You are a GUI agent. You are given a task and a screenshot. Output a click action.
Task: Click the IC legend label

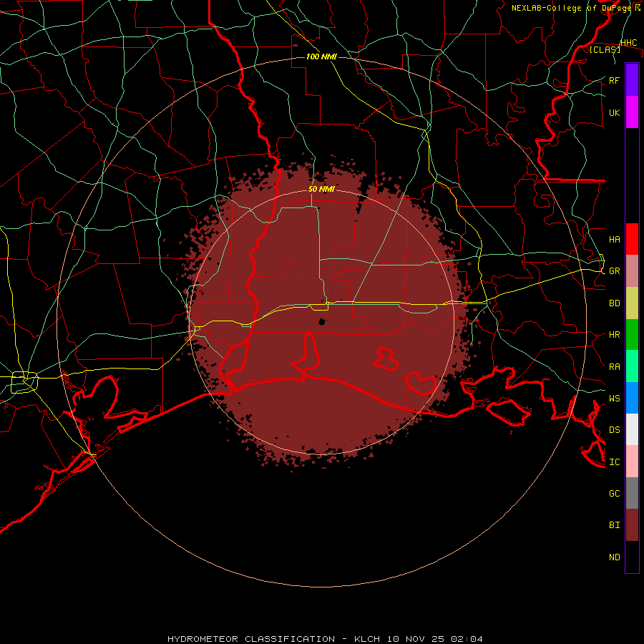coord(614,462)
